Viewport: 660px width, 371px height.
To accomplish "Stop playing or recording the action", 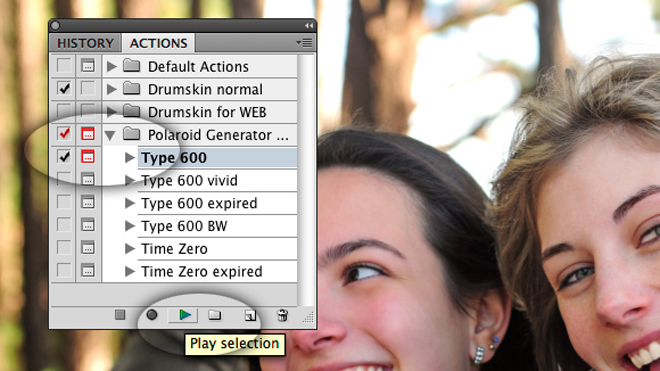I will 120,315.
